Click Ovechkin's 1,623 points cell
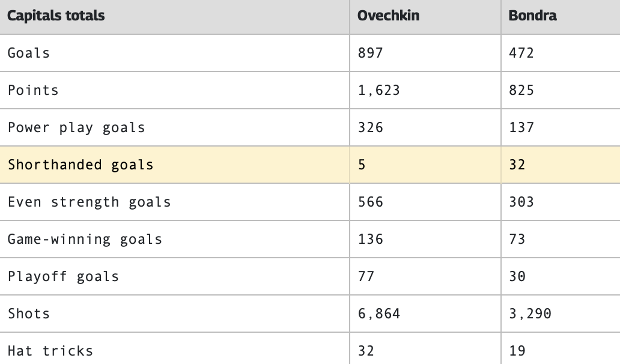Viewport: 620px width, 364px height. [x=378, y=90]
